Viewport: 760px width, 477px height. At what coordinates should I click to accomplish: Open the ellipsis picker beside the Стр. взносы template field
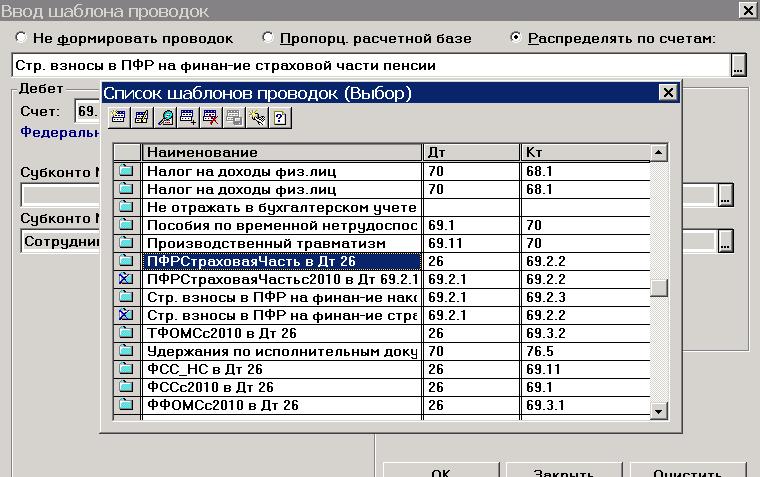[738, 65]
